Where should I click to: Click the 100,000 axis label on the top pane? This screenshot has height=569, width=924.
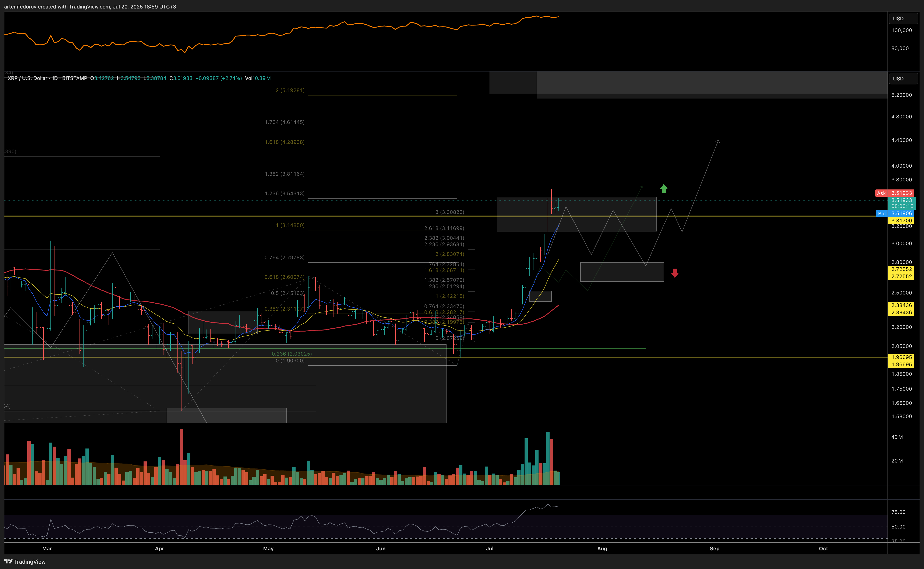(902, 30)
